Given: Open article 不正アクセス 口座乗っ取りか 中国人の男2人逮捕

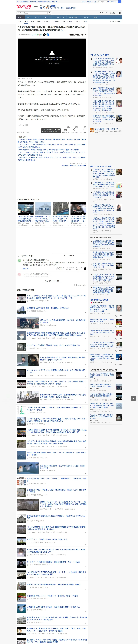Looking at the screenshot, I should tap(47, 539).
